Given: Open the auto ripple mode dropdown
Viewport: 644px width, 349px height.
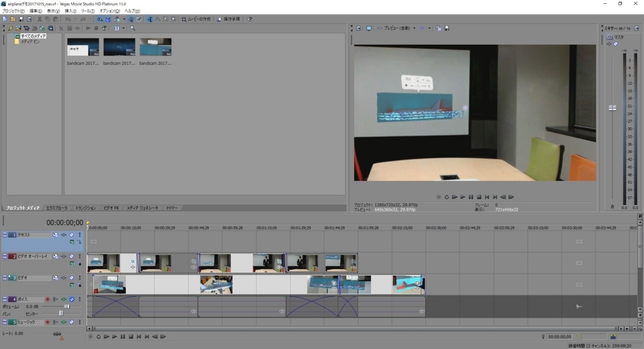Looking at the screenshot, I should [124, 19].
